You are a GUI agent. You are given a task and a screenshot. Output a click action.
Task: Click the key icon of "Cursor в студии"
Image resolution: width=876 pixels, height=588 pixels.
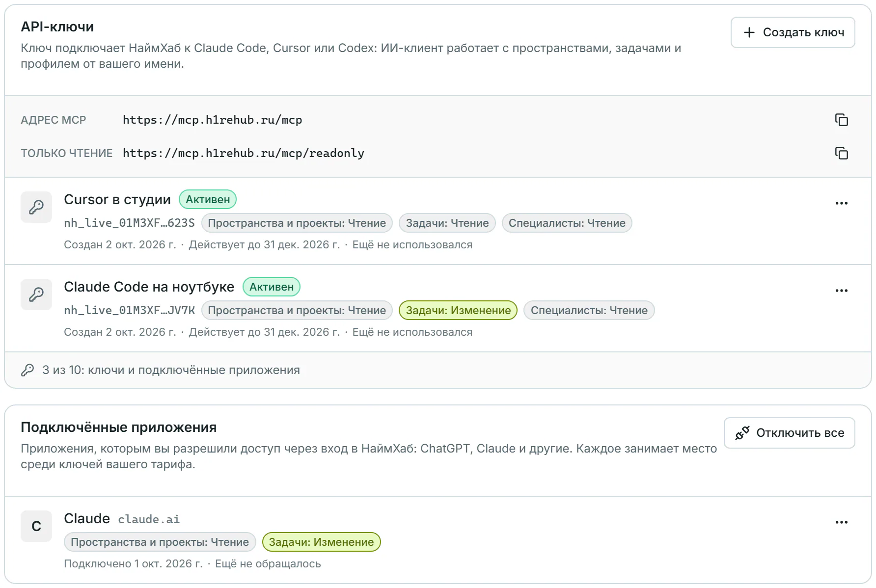[36, 207]
